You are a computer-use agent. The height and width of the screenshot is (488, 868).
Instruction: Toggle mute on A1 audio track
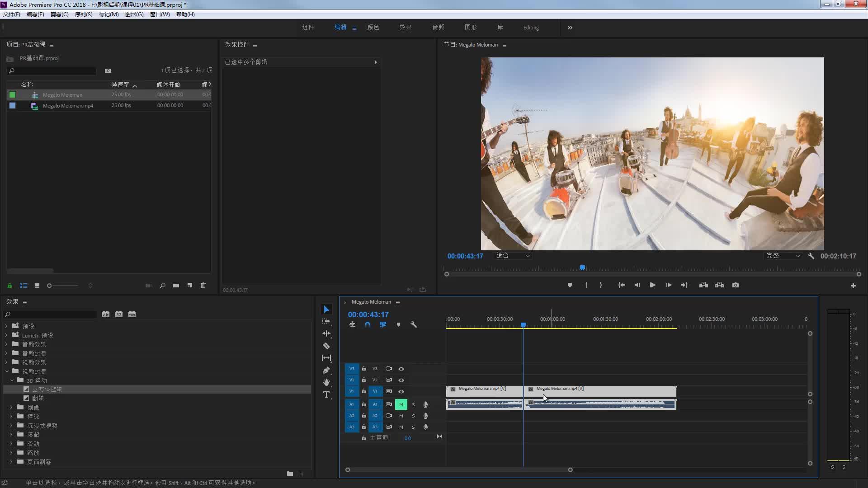[401, 404]
